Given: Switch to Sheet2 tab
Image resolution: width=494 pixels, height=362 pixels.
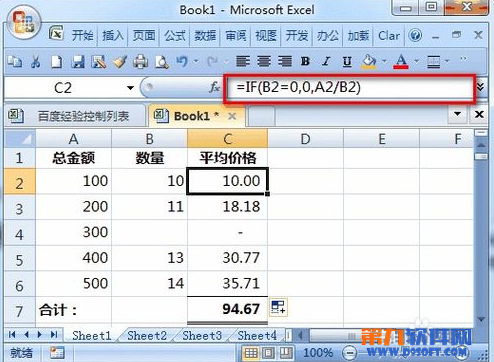Looking at the screenshot, I should pyautogui.click(x=147, y=335).
